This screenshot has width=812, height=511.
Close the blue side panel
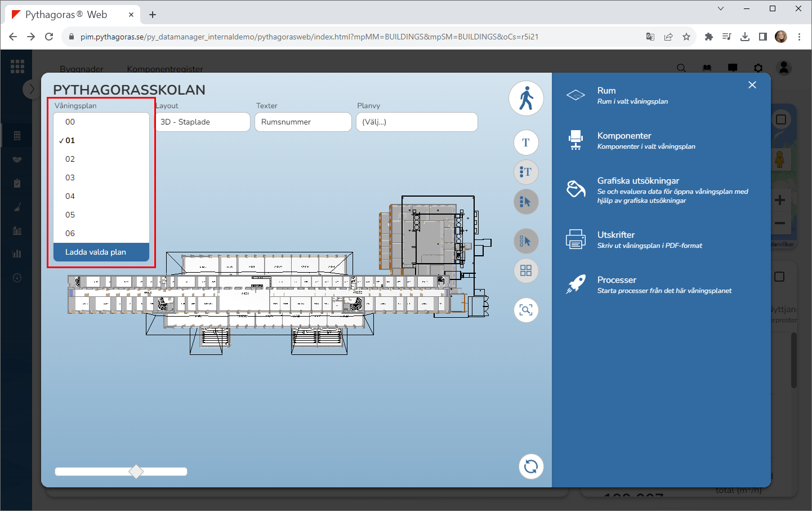(x=752, y=85)
